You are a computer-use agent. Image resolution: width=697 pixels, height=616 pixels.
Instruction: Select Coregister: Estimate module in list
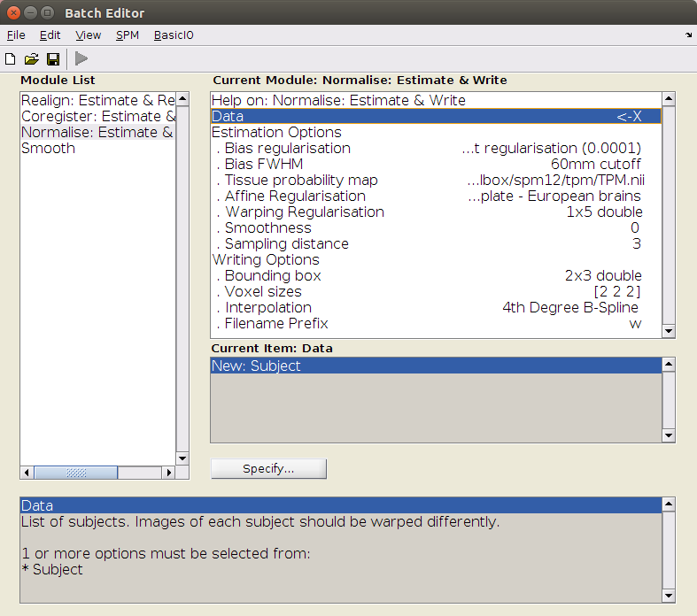click(97, 116)
